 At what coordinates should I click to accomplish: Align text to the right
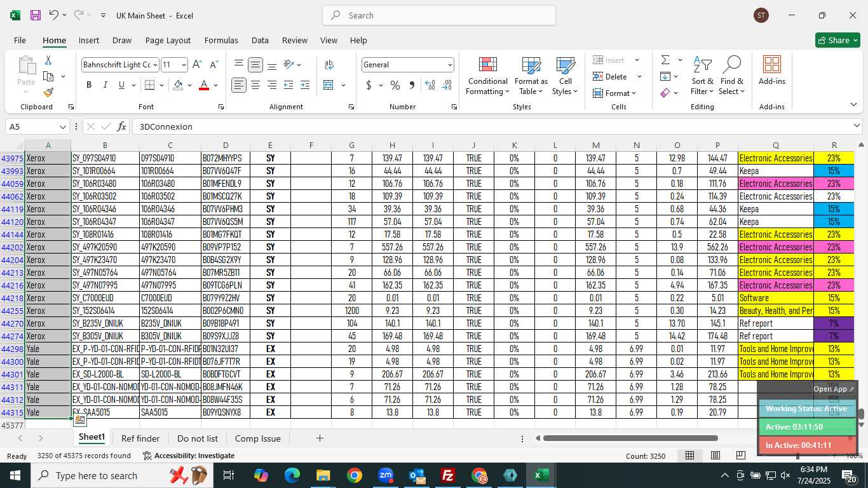272,85
